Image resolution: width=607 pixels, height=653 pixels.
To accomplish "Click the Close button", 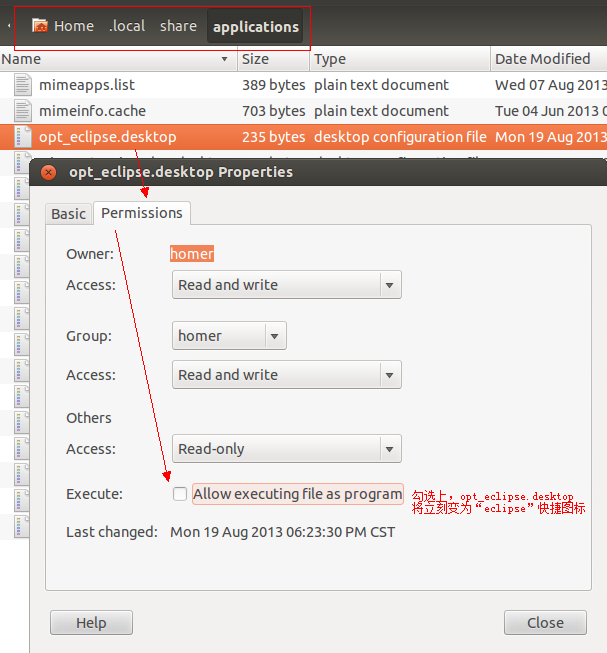I will [x=545, y=623].
